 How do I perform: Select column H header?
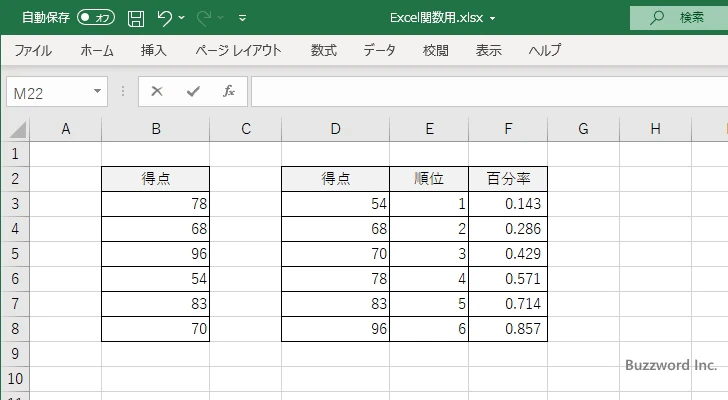point(656,129)
